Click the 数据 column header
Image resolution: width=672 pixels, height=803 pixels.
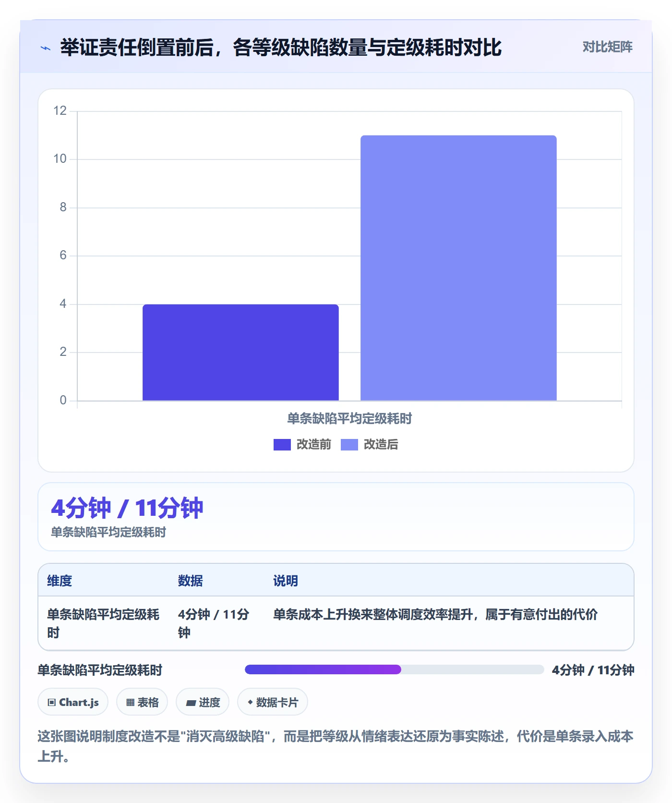point(190,581)
